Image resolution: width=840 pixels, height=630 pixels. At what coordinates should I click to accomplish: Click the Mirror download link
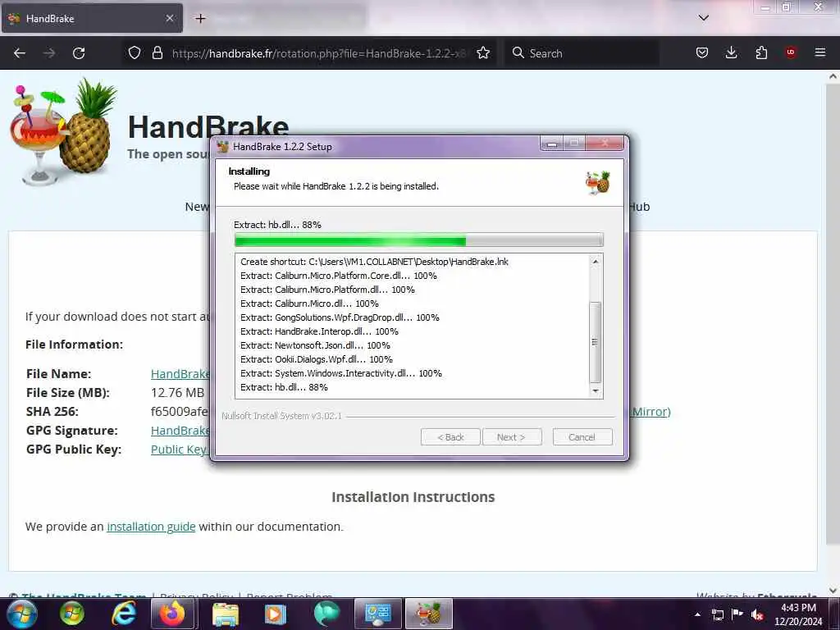coord(651,412)
